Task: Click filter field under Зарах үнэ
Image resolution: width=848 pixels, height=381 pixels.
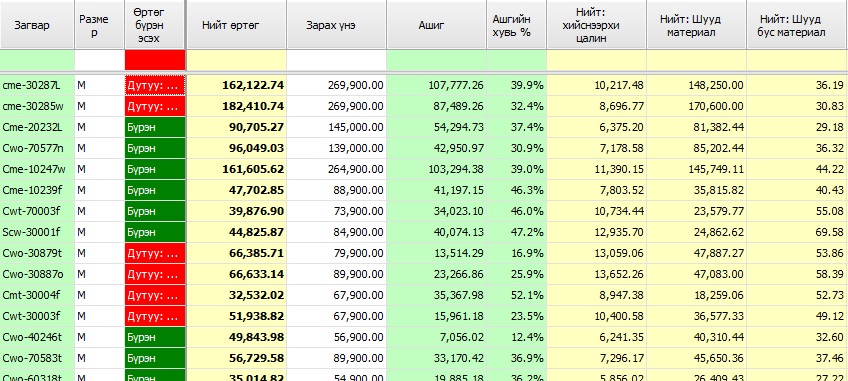Action: pyautogui.click(x=336, y=60)
